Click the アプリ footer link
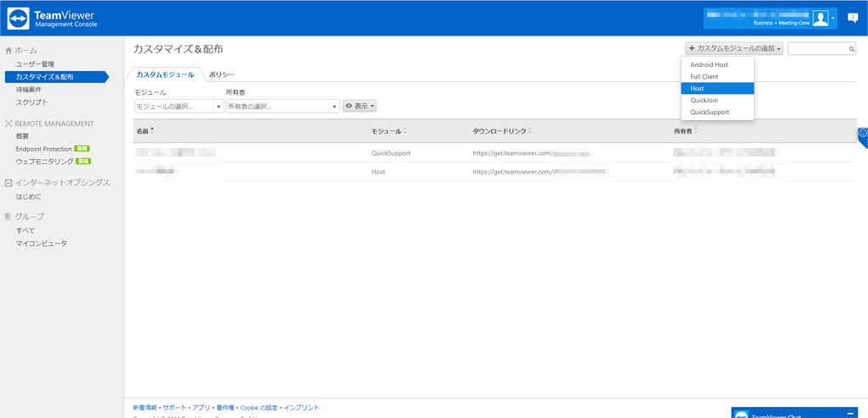The width and height of the screenshot is (868, 418). (x=202, y=408)
